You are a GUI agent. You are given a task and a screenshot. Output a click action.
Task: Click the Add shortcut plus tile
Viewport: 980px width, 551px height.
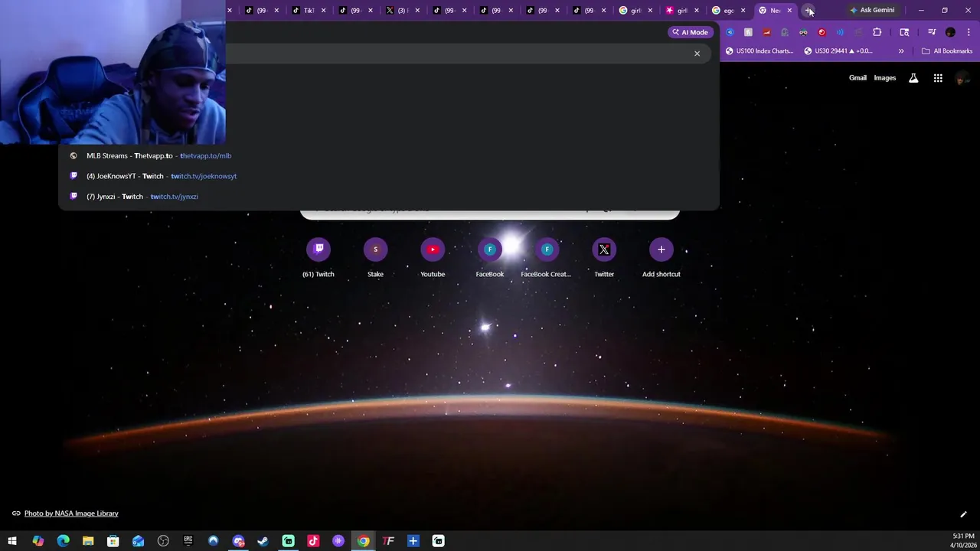[x=661, y=258]
